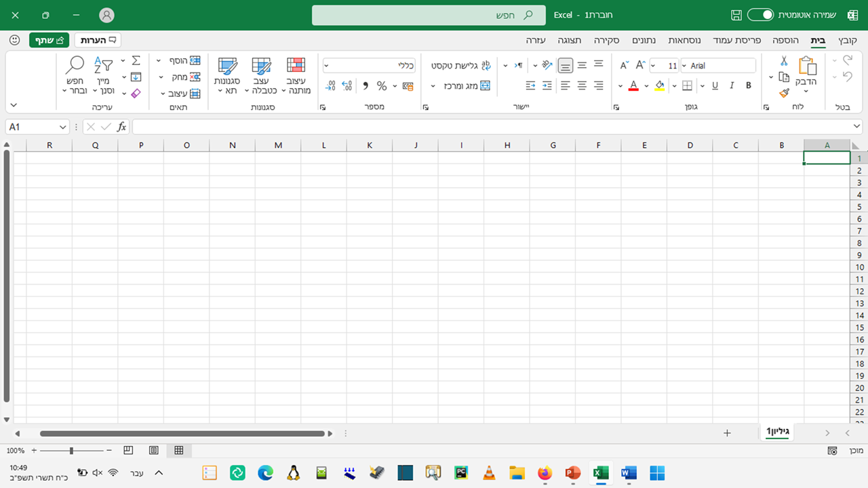Open the View (תצוגה) tab

pyautogui.click(x=570, y=41)
